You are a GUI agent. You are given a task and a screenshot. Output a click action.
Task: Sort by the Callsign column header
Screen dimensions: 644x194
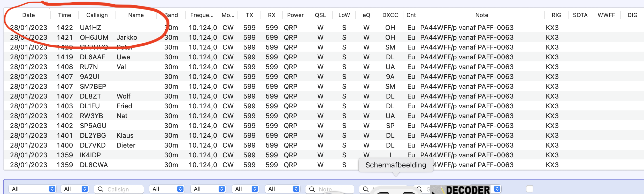[x=97, y=15]
